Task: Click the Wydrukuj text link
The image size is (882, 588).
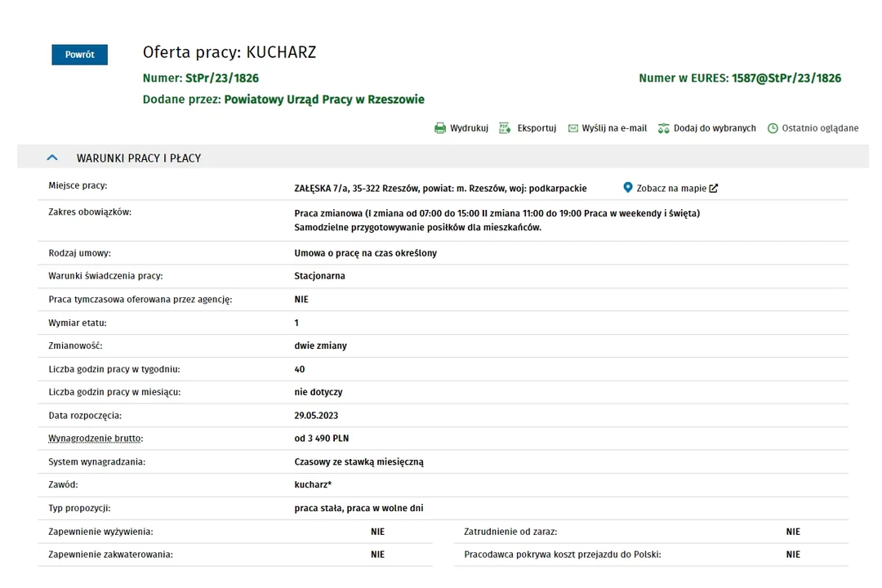Action: click(x=469, y=128)
